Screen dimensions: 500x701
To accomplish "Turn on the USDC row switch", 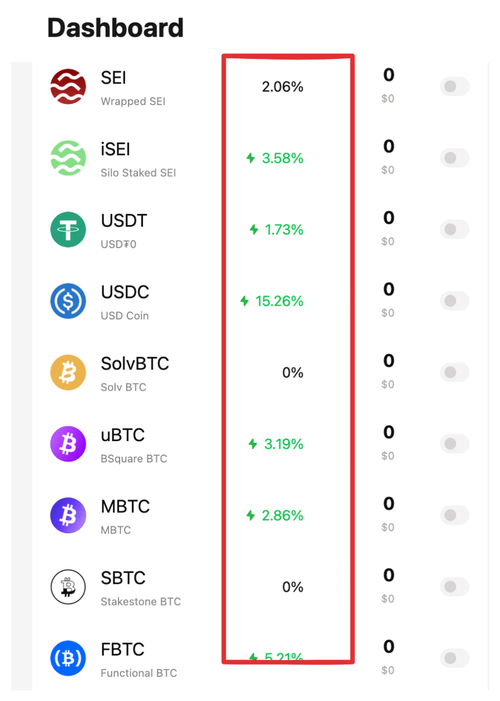I will coord(454,301).
